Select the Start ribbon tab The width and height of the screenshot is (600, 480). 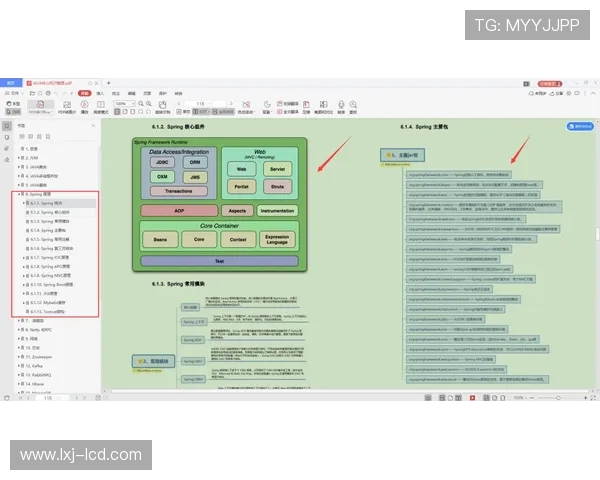(85, 93)
